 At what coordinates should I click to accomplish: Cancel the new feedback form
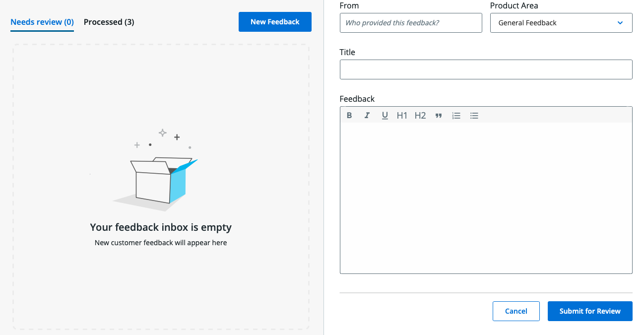click(x=516, y=311)
